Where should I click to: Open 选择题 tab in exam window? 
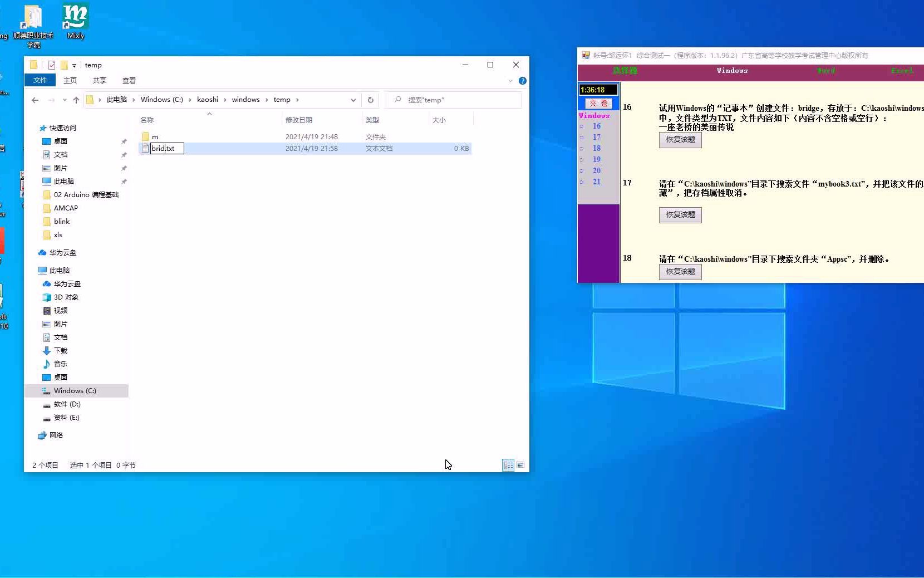(x=625, y=71)
